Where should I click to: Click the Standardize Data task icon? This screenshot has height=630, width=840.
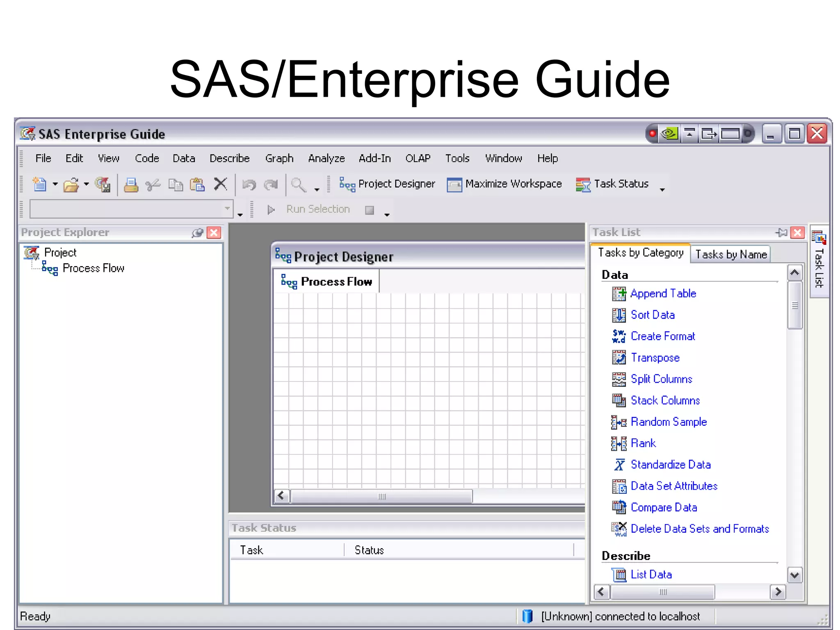click(619, 465)
